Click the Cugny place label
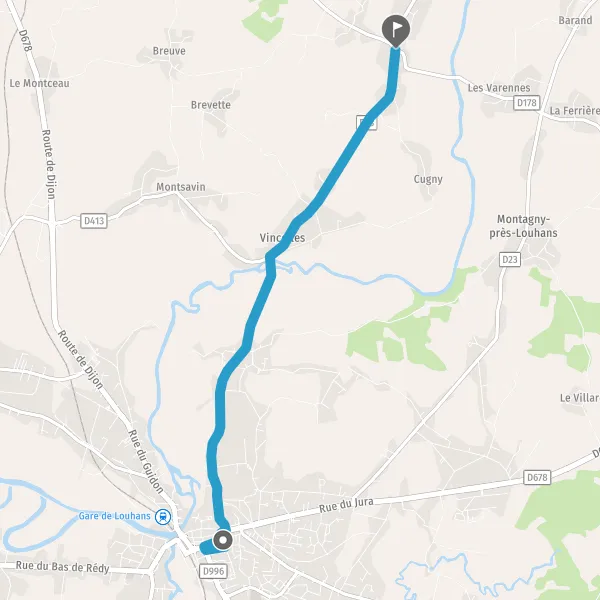This screenshot has width=600, height=600. click(x=428, y=179)
